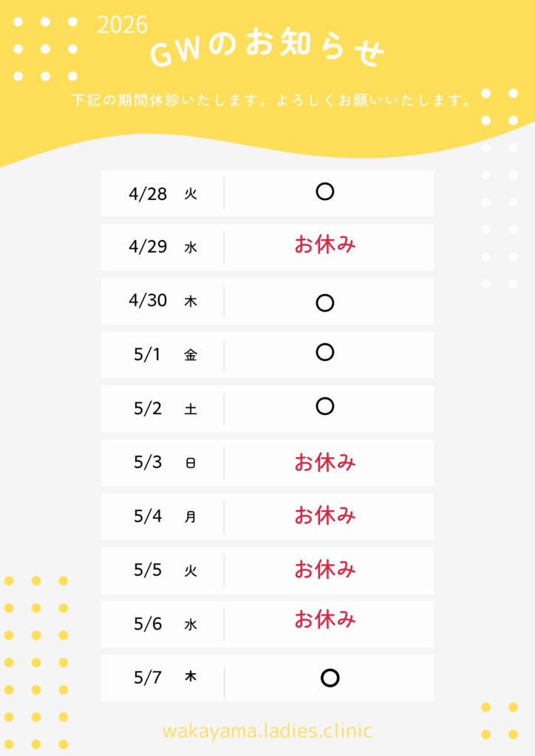The width and height of the screenshot is (535, 756).
Task: Select the 4/28 date label
Action: pos(148,193)
